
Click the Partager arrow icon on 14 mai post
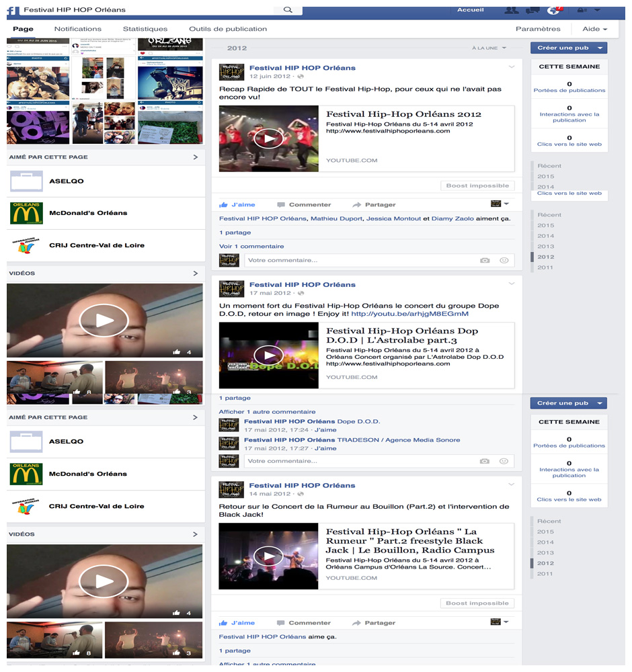356,623
